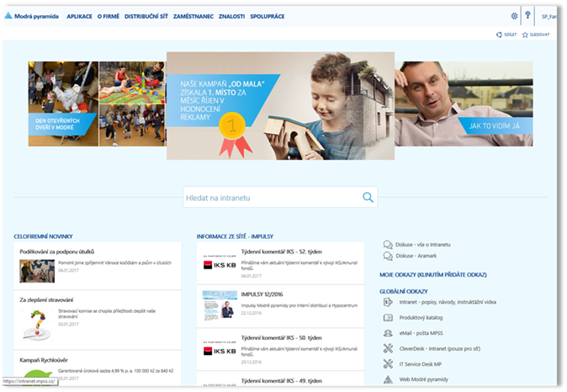Open CleverDesk - Intranet (pouze pro síť)
The image size is (567, 392).
click(x=440, y=348)
